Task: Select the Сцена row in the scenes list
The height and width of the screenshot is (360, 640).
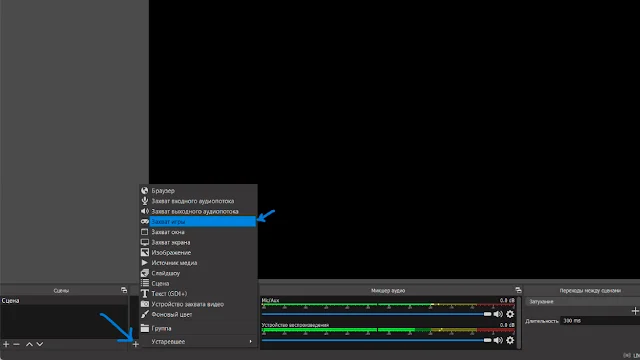Action: pos(64,300)
